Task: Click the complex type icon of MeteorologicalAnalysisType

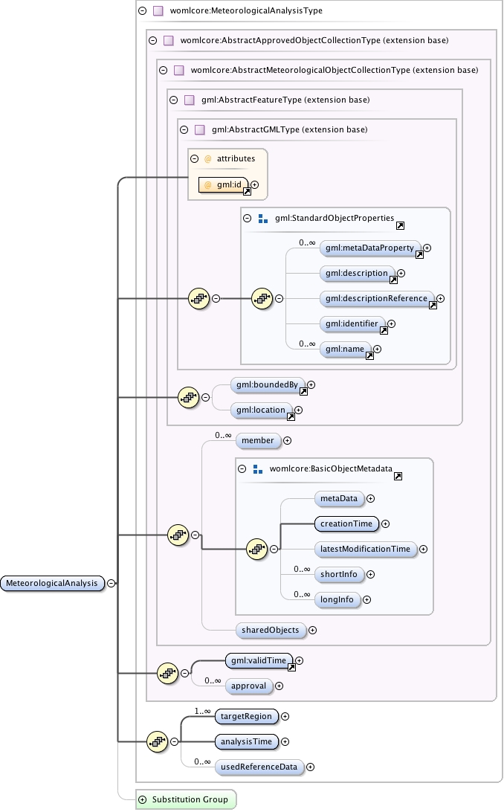Action: 158,10
